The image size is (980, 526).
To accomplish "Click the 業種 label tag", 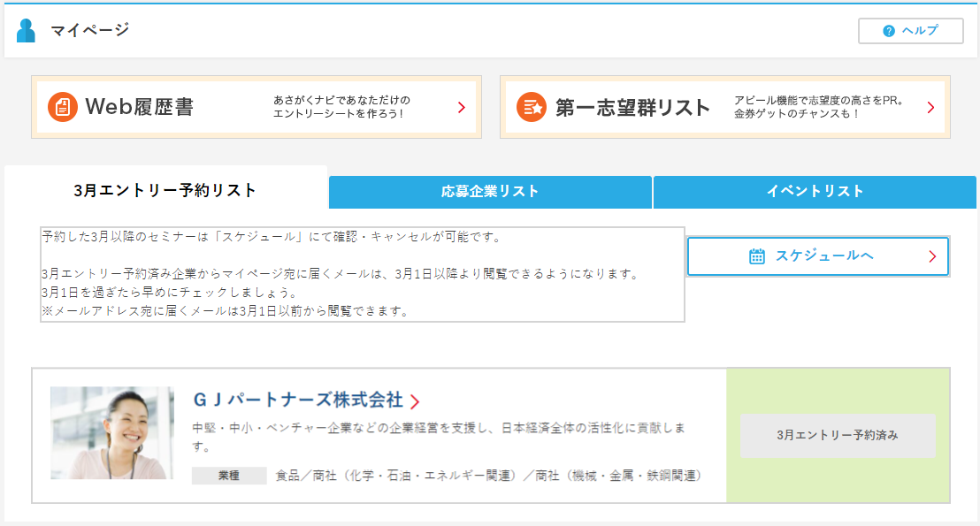I will tap(229, 476).
